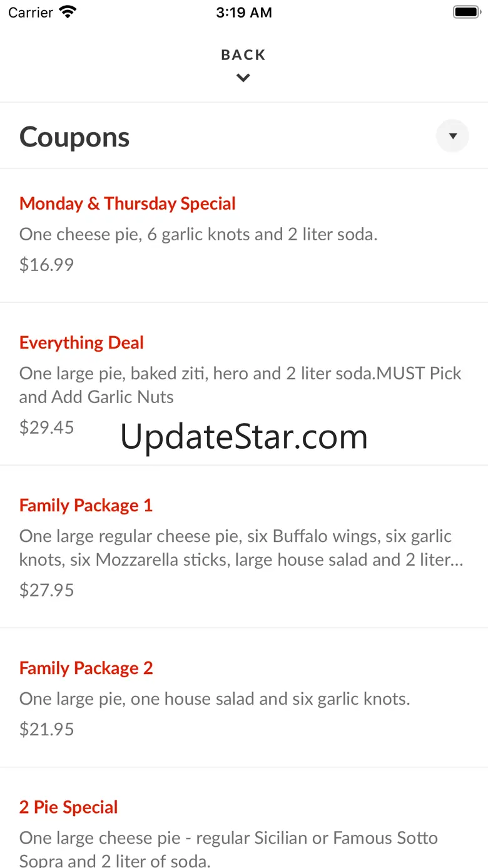Image resolution: width=488 pixels, height=868 pixels.
Task: Tap the battery icon in status bar
Action: (x=466, y=12)
